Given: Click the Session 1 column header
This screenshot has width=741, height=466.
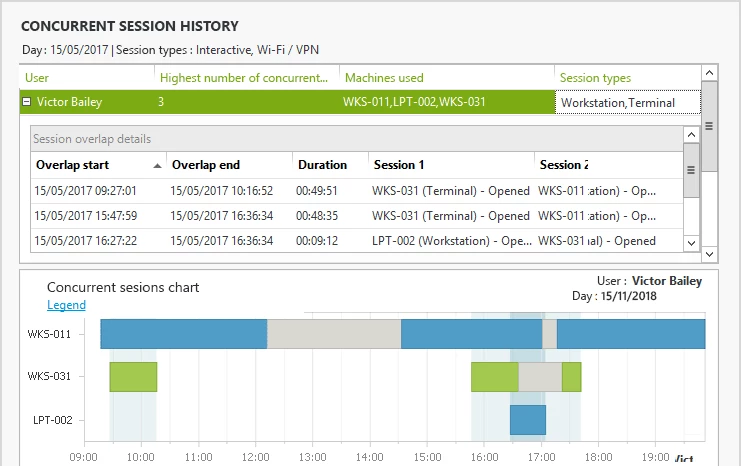Looking at the screenshot, I should point(398,165).
